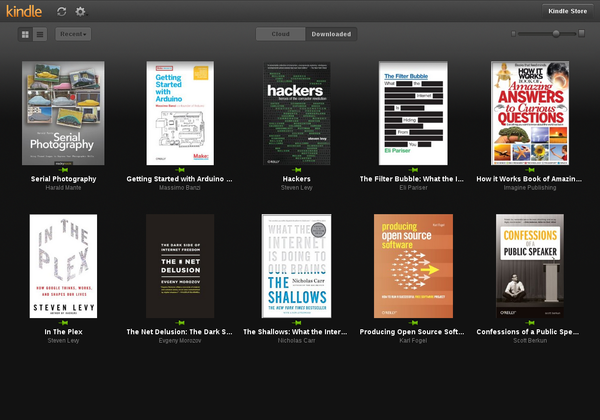Click author name Massimo Banzi
The image size is (600, 420).
point(180,187)
